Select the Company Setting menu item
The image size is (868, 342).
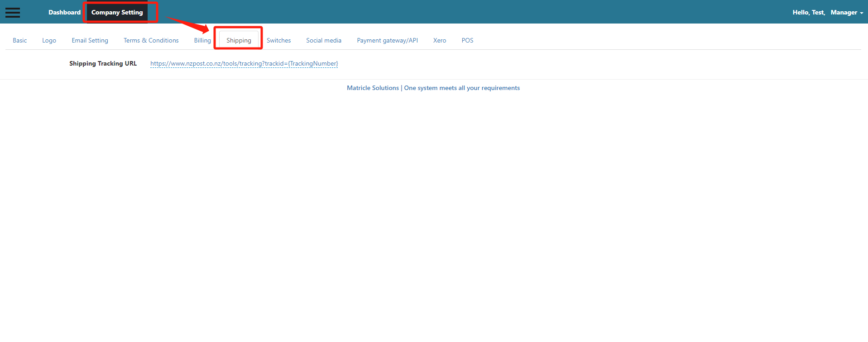(117, 12)
